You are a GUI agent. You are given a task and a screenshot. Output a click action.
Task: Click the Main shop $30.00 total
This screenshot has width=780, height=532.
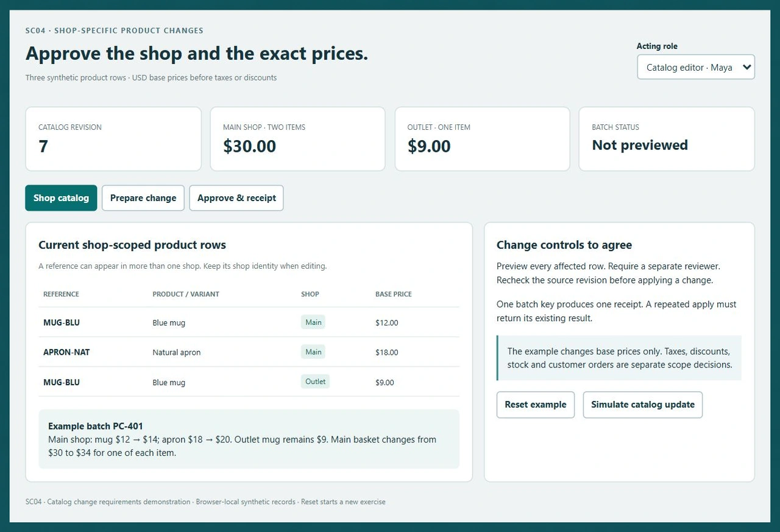pos(249,146)
